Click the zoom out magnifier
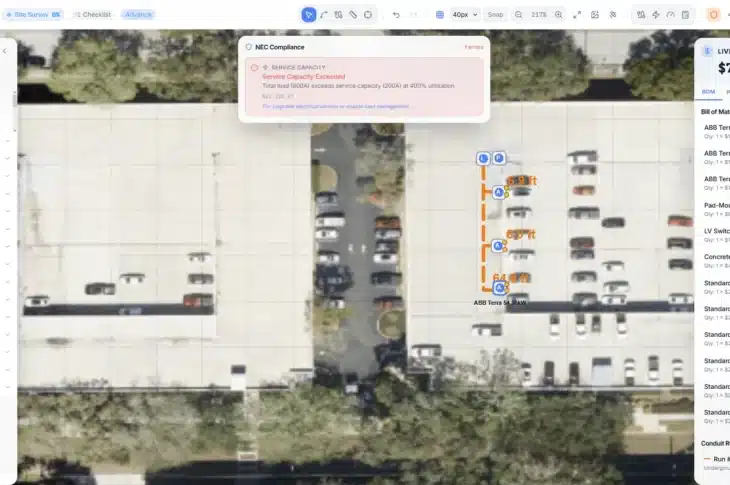The height and width of the screenshot is (485, 730). click(x=518, y=15)
